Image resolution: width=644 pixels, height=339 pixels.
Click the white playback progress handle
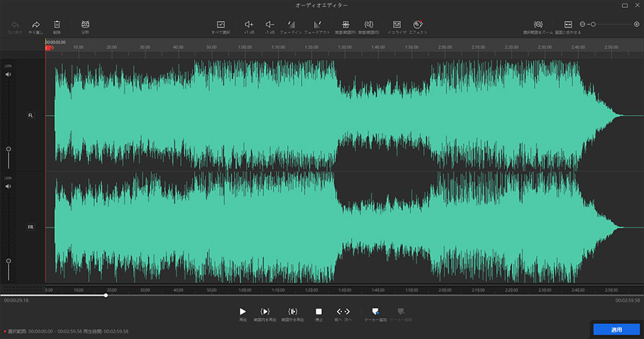(106, 295)
